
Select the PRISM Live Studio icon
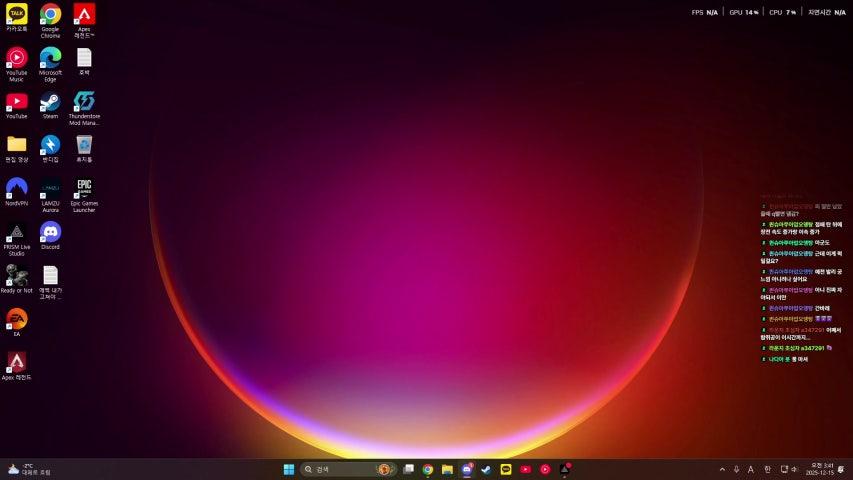coord(17,232)
